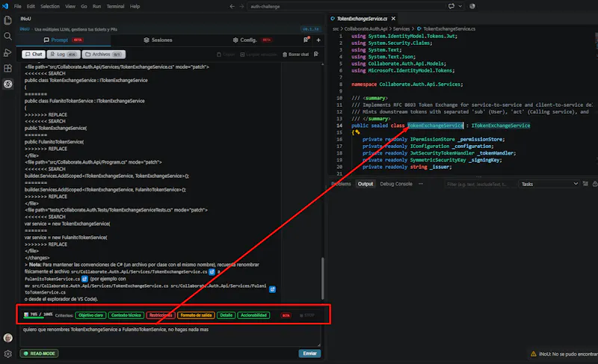Open the Explorer view in activity bar
The image size is (598, 364).
[7, 20]
